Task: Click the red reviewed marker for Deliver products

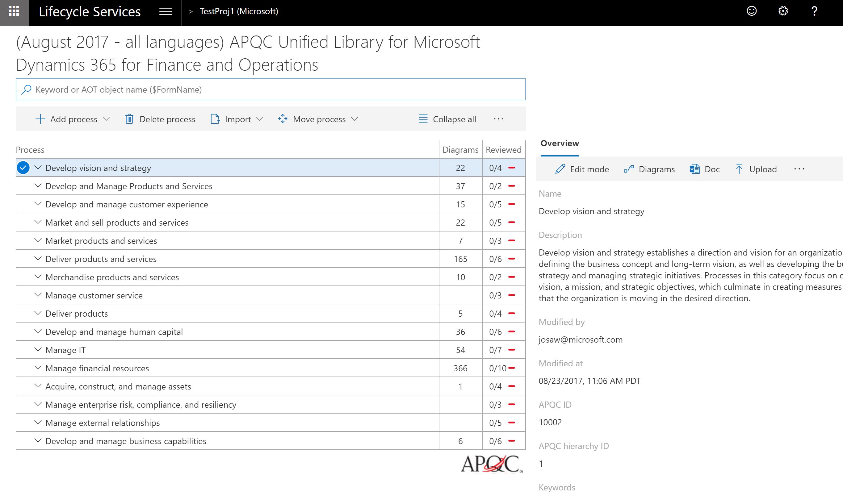Action: click(511, 314)
